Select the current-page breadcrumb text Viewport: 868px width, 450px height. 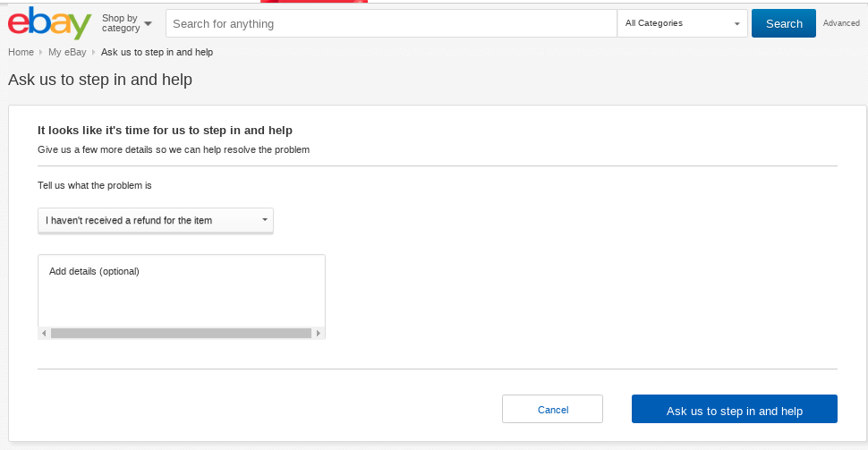[x=157, y=52]
